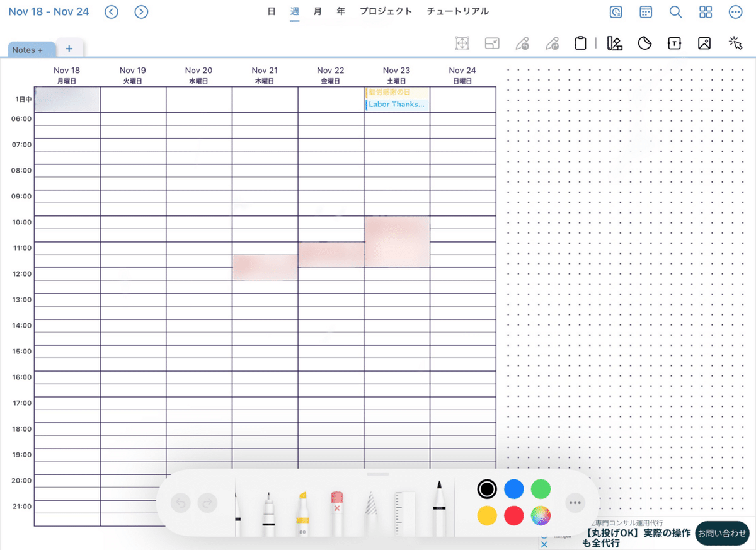The height and width of the screenshot is (550, 756).
Task: Open the blurred Friday 11:00 event block
Action: coord(331,254)
